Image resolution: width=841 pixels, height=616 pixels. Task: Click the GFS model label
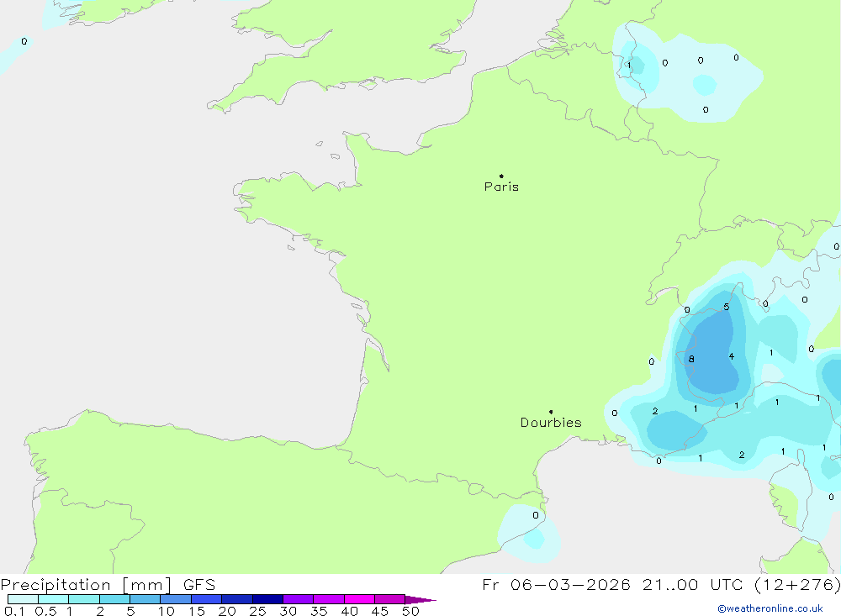[199, 585]
